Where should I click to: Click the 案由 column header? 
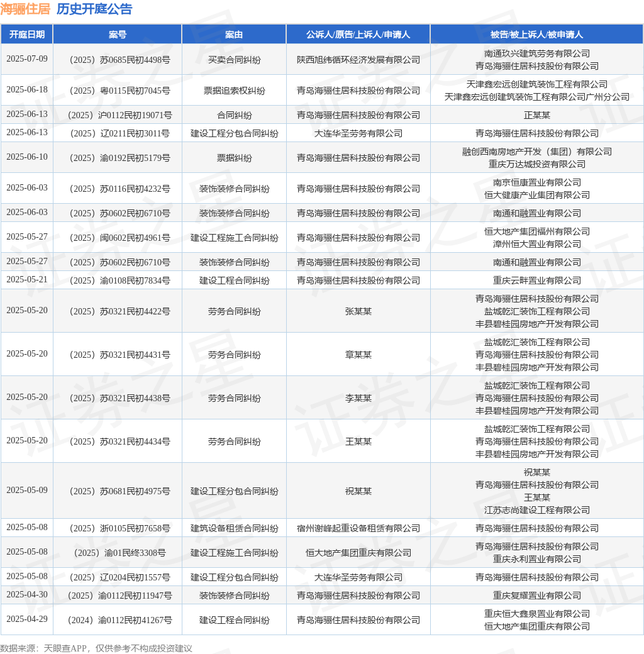click(x=234, y=34)
